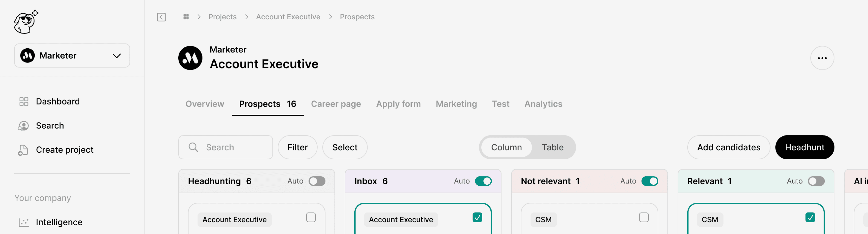Click the CSM tag in Relevant column
Image resolution: width=868 pixels, height=234 pixels.
coord(710,219)
